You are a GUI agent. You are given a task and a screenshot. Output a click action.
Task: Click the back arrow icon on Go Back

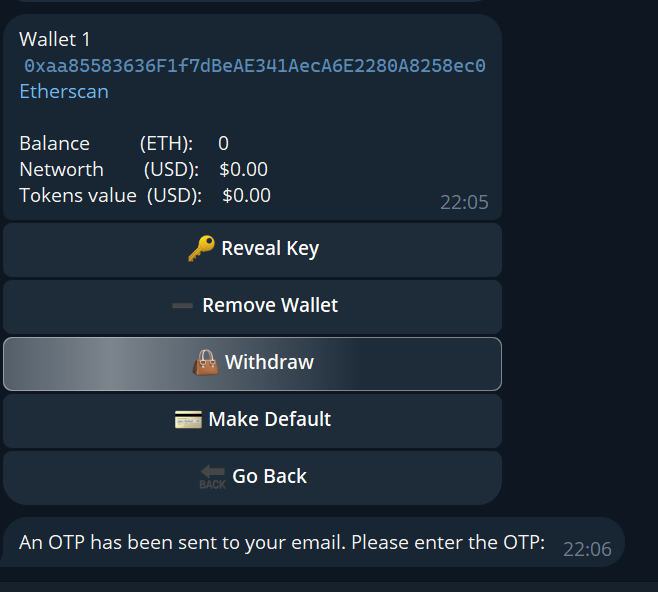(212, 477)
